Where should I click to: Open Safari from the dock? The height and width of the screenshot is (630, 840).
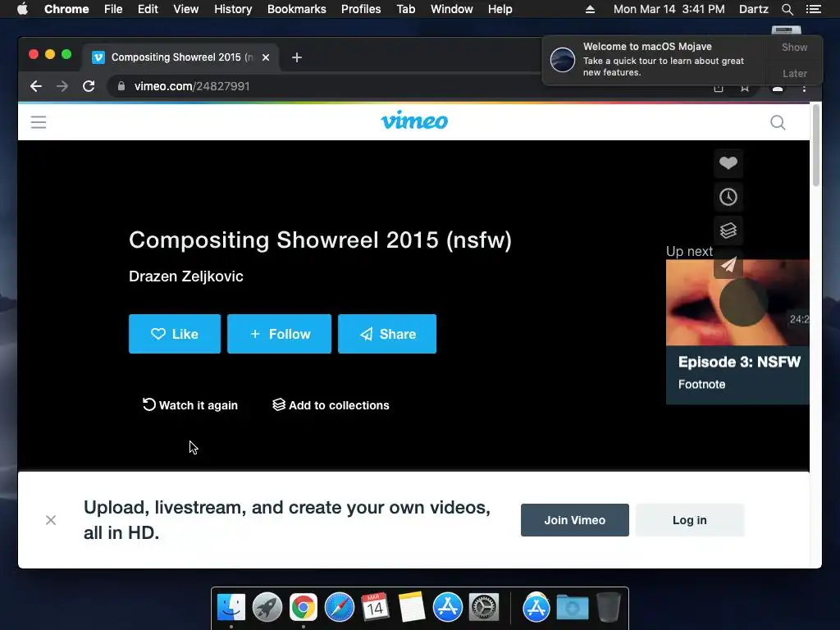[x=340, y=608]
